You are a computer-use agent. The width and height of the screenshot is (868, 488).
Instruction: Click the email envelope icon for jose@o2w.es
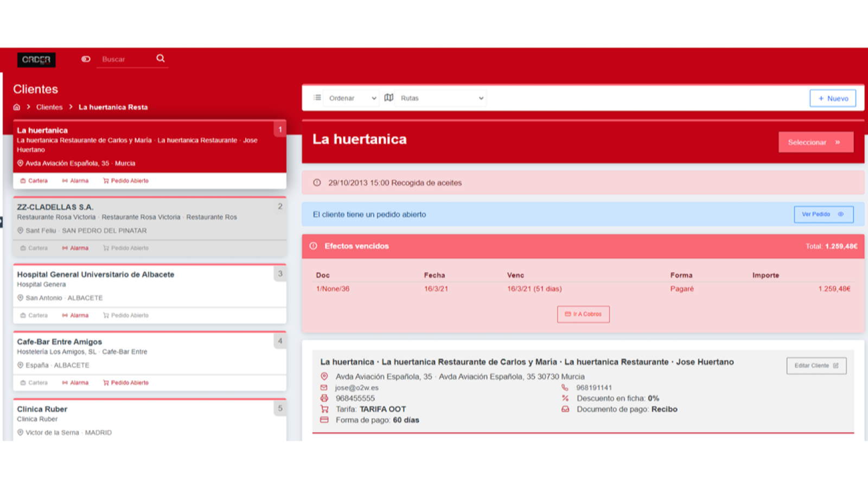coord(324,388)
